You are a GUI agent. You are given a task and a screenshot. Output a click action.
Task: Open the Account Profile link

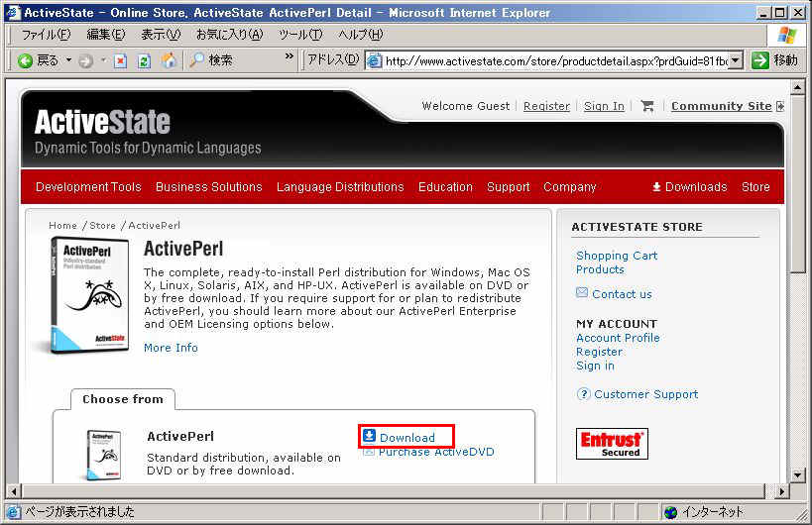pyautogui.click(x=618, y=338)
